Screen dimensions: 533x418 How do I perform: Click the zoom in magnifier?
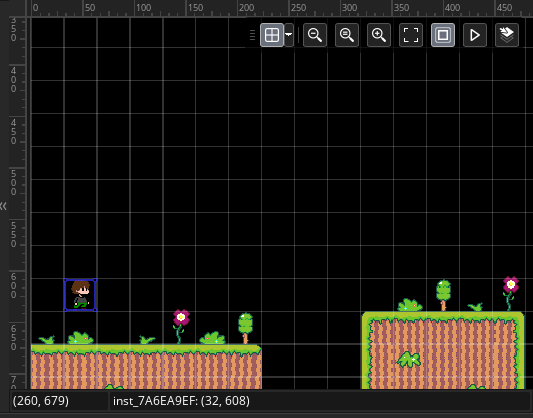pos(379,35)
